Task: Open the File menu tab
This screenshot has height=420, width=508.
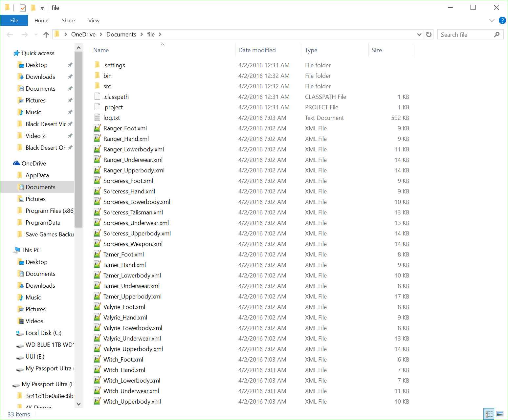Action: 14,20
